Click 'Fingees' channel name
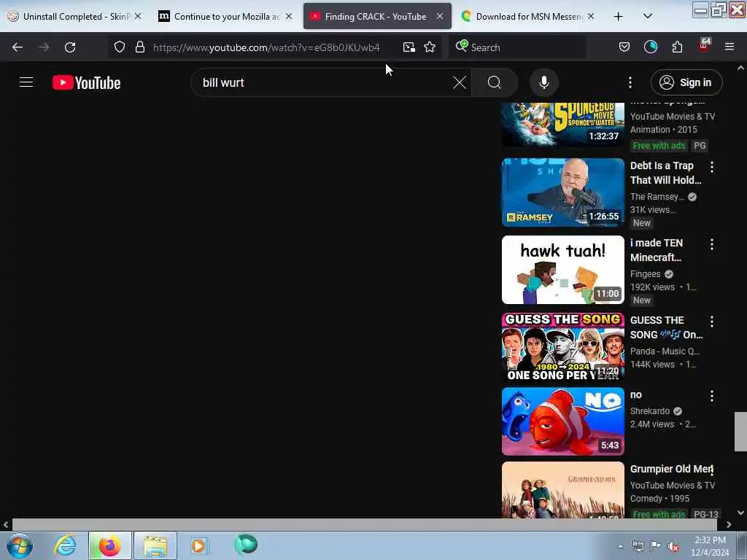Viewport: 747px width, 560px height. click(x=645, y=274)
